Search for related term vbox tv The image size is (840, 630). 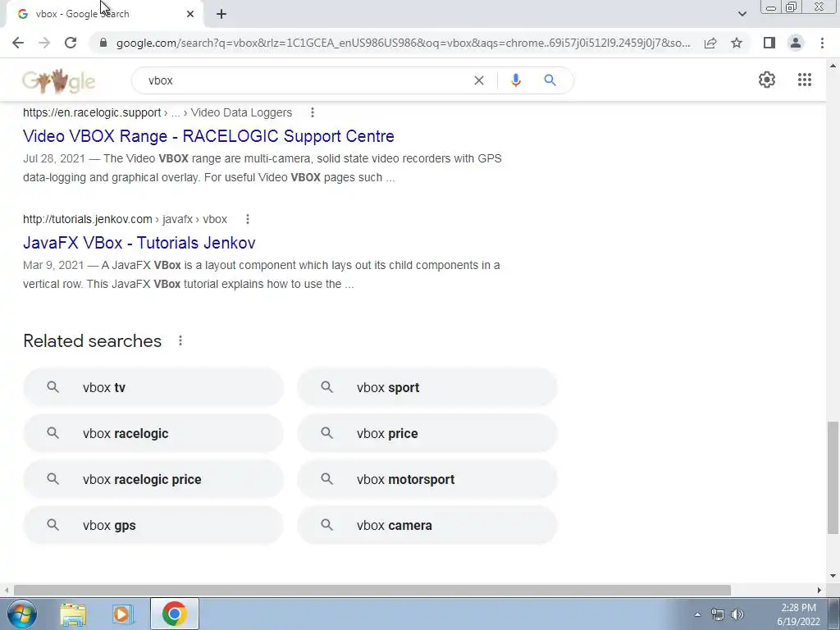tap(153, 387)
